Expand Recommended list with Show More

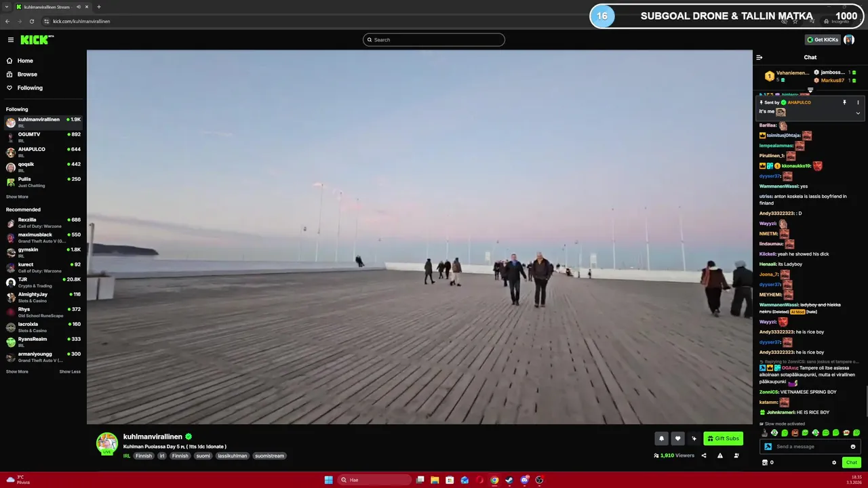point(17,371)
